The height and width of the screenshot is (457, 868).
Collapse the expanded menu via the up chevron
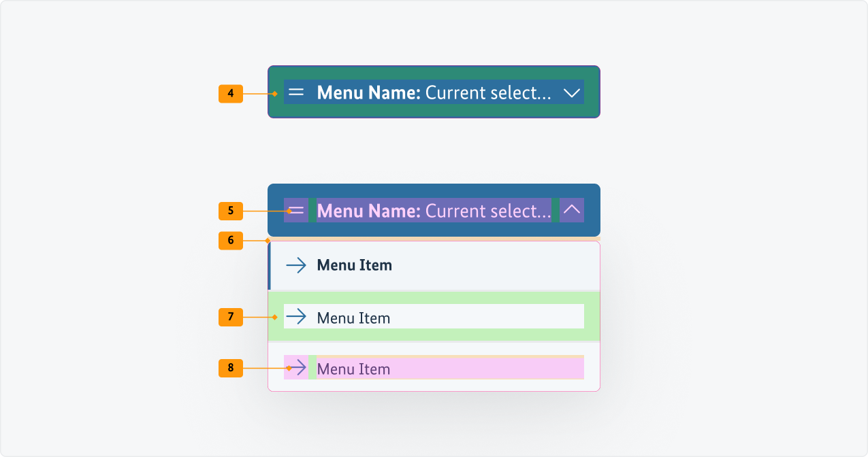click(570, 210)
